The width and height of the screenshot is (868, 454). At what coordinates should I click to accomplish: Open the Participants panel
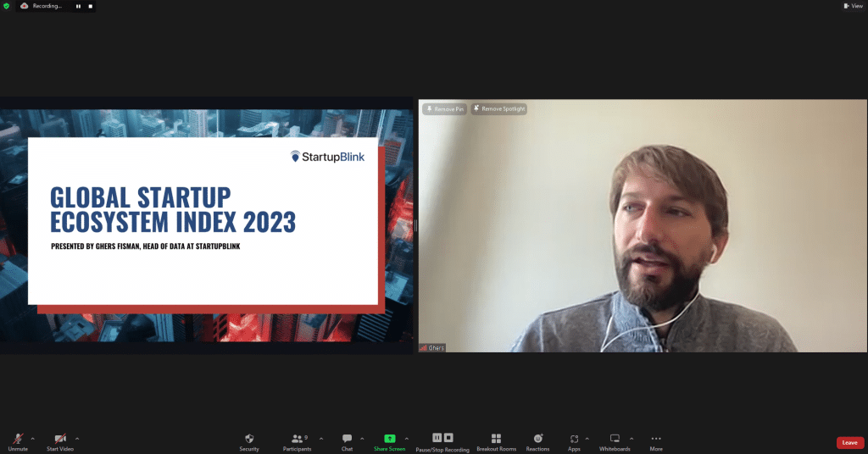298,442
